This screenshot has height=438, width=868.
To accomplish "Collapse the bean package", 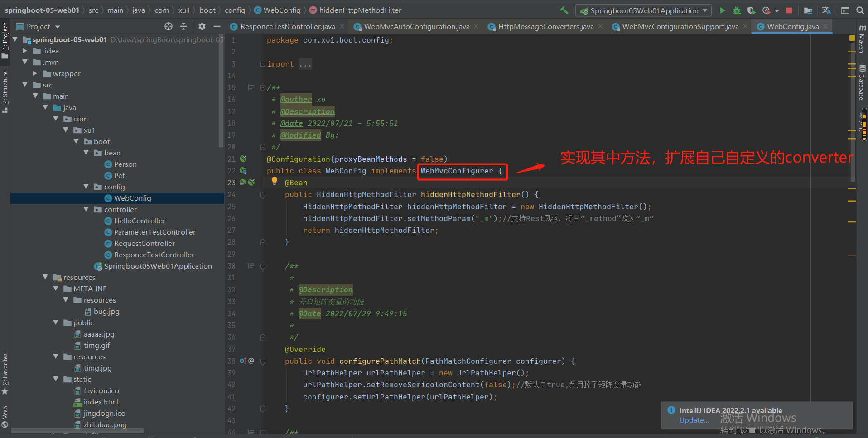I will coord(86,153).
